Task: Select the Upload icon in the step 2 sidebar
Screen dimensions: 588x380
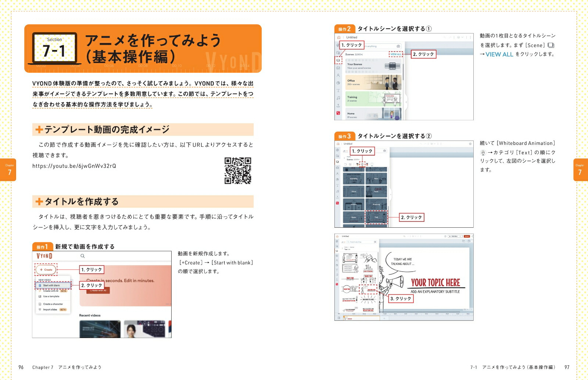Action: (338, 106)
